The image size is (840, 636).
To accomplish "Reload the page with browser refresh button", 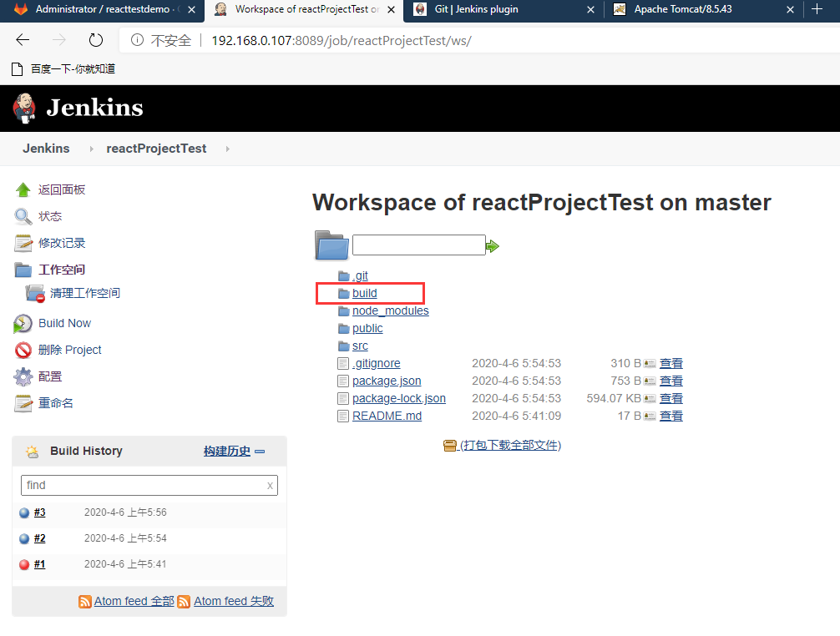I will coord(95,40).
